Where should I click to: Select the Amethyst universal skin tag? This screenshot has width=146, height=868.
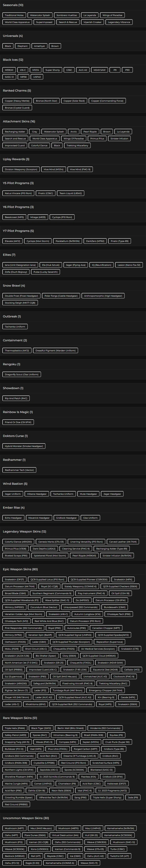(39, 46)
